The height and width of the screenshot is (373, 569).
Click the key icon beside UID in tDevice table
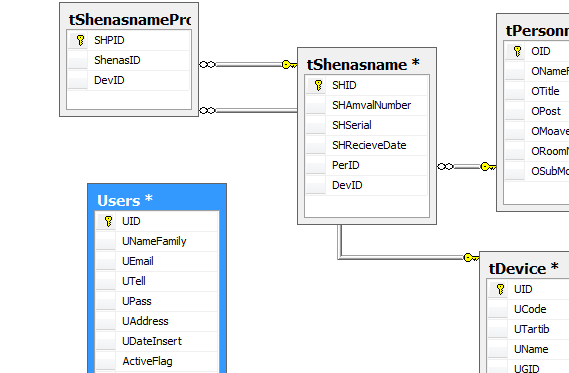tap(500, 289)
